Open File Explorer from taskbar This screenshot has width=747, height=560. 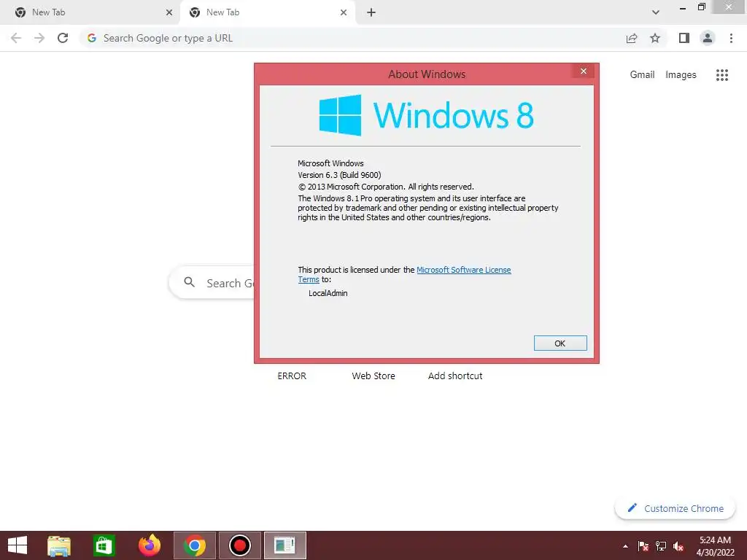(59, 545)
